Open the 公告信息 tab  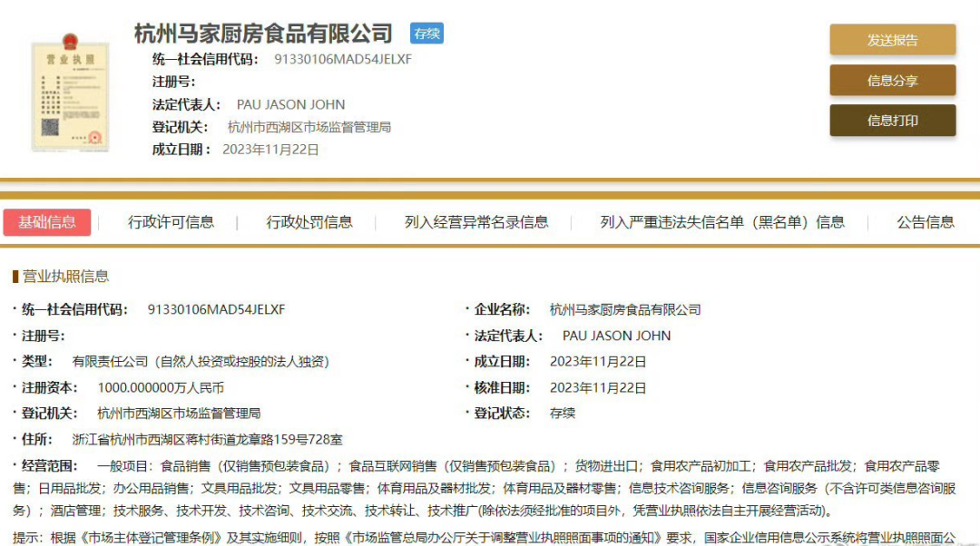926,222
